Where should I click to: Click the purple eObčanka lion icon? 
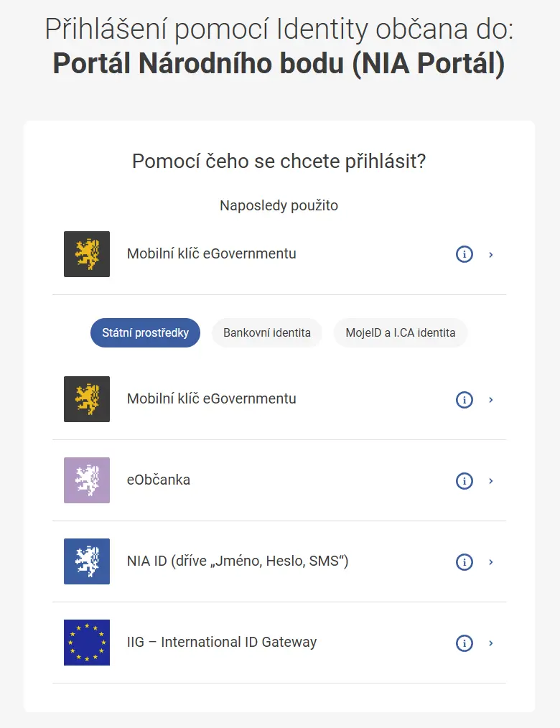[86, 480]
